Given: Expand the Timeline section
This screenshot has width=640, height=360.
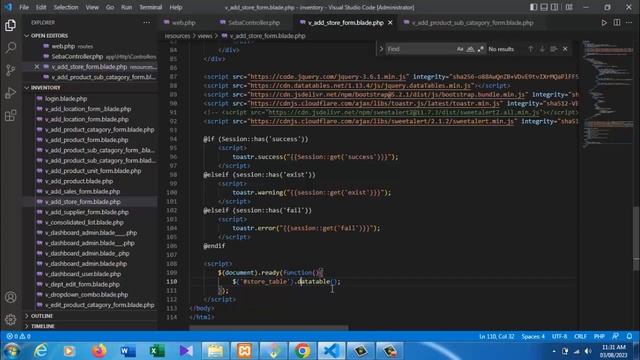Looking at the screenshot, I should coord(42,326).
